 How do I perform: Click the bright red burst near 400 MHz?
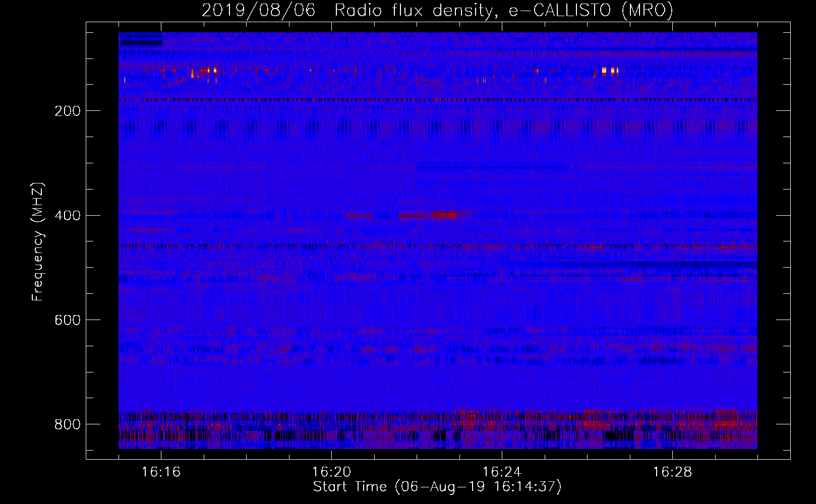click(443, 215)
